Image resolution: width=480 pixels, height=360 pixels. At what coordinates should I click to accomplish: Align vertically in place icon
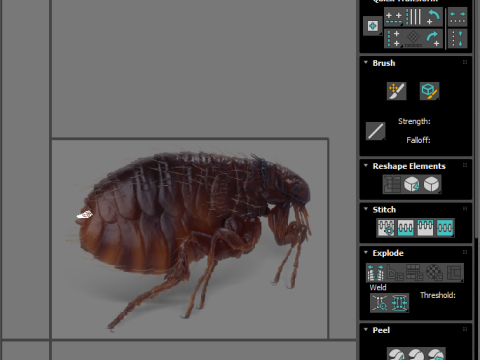394,39
